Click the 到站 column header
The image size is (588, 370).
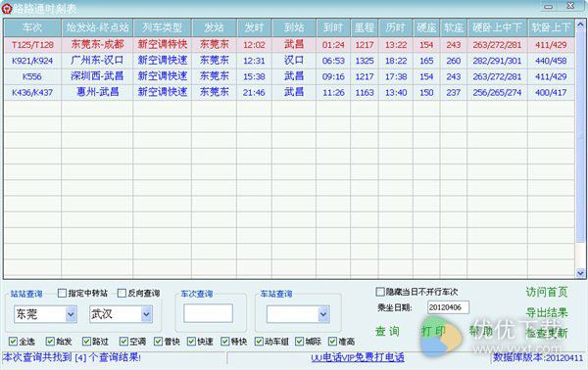click(294, 27)
